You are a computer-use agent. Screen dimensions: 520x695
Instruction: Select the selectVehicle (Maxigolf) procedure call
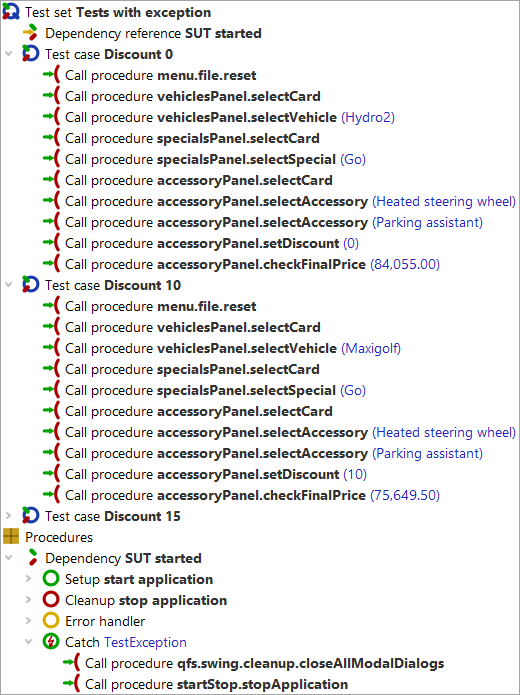(x=222, y=348)
